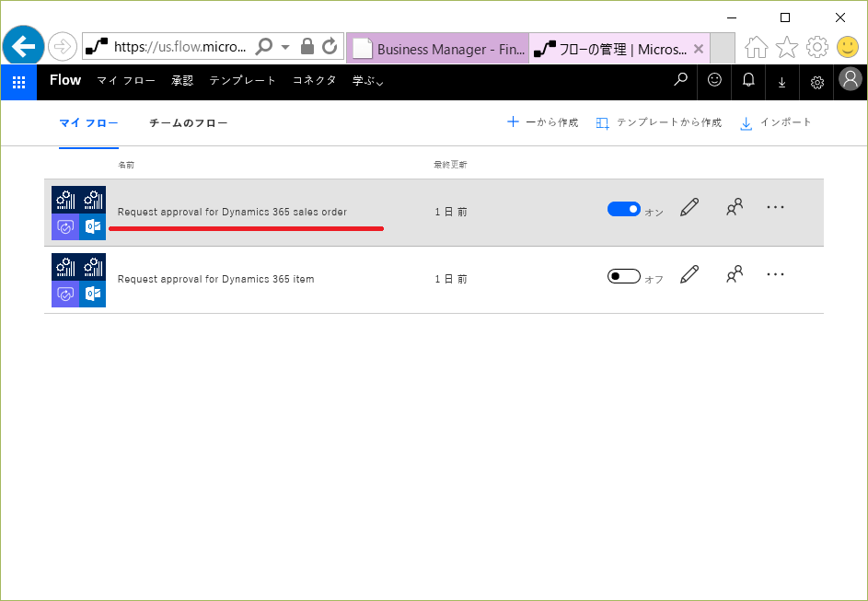Open favorites star icon
Viewport: 868px width, 601px height.
click(787, 47)
